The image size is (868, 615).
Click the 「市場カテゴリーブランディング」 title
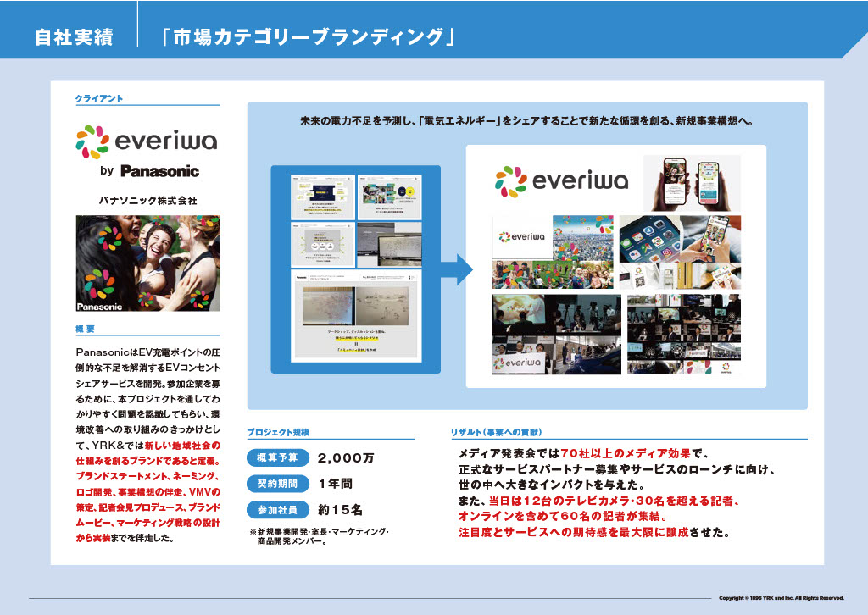coord(309,37)
